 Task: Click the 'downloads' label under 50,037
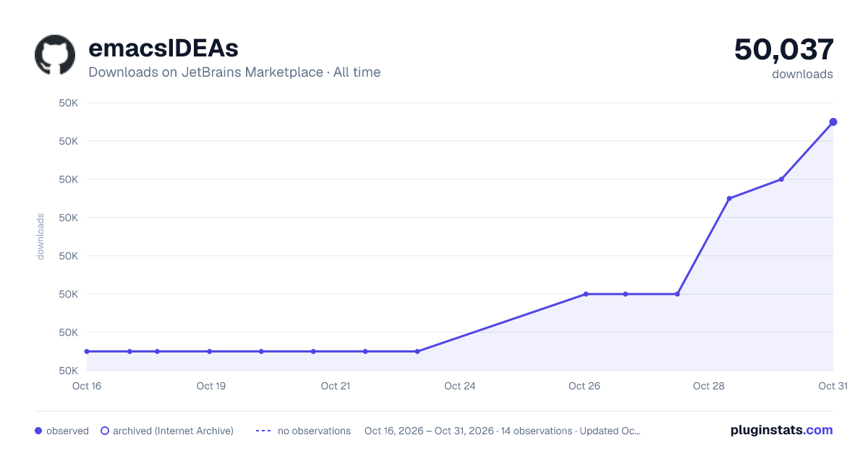click(802, 74)
